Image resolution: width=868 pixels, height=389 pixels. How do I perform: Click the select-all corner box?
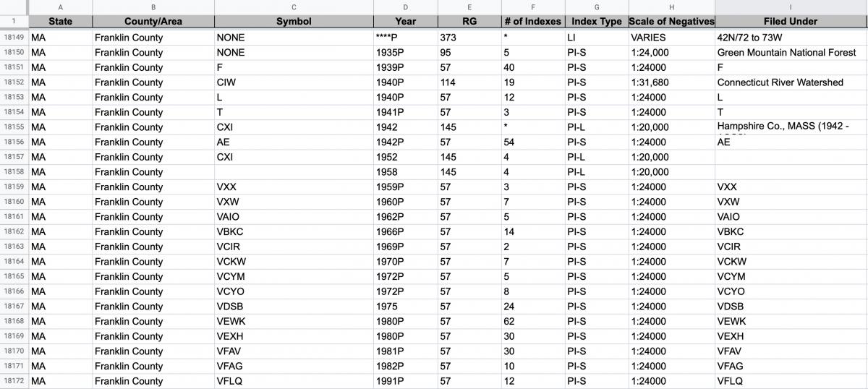pos(14,7)
